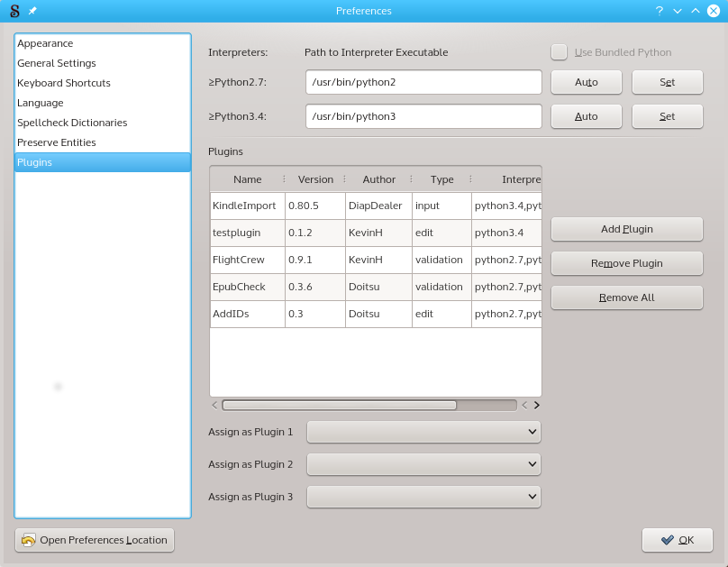
Task: Toggle Use Bundled Python checkbox
Action: tap(560, 52)
